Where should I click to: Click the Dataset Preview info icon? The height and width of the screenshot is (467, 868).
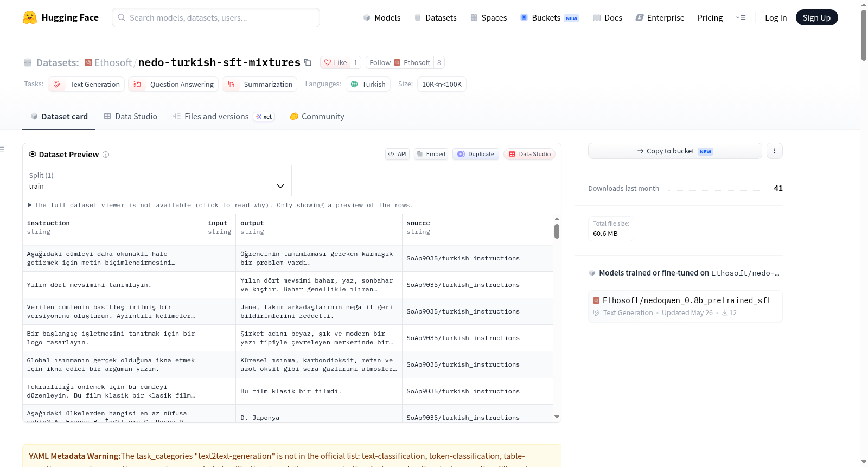tap(106, 155)
